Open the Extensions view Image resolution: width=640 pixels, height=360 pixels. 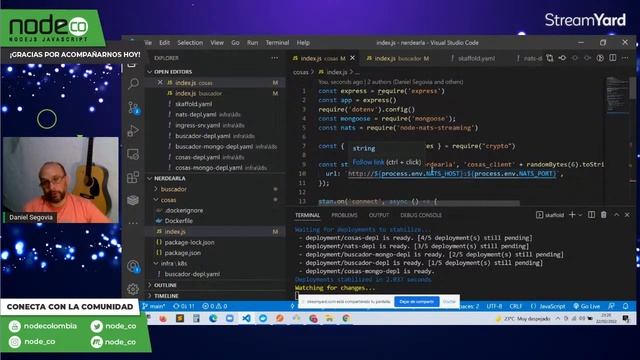[x=133, y=177]
